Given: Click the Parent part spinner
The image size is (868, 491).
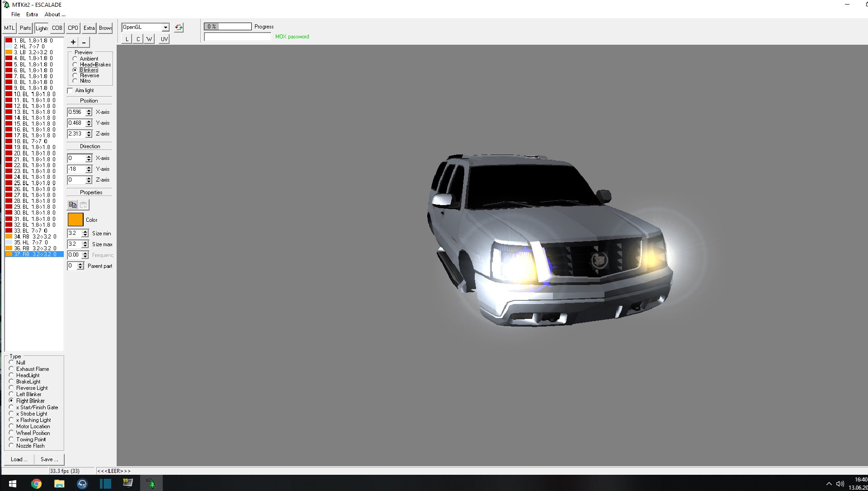Looking at the screenshot, I should point(80,266).
